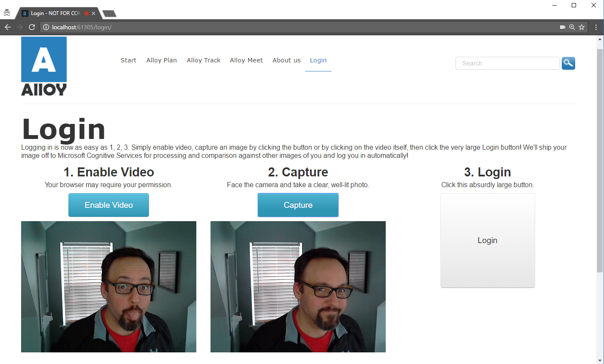Open the page zoom magnifier in address bar
Image resolution: width=604 pixels, height=364 pixels.
click(572, 27)
